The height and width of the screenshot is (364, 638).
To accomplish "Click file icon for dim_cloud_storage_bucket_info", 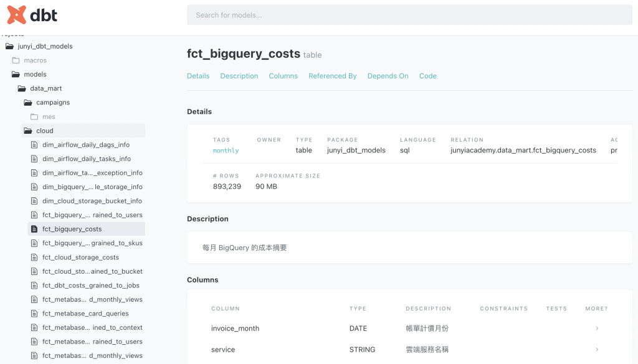I will tap(34, 201).
